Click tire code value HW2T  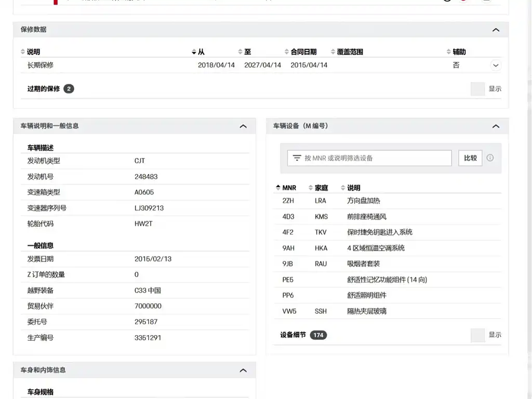tap(143, 224)
